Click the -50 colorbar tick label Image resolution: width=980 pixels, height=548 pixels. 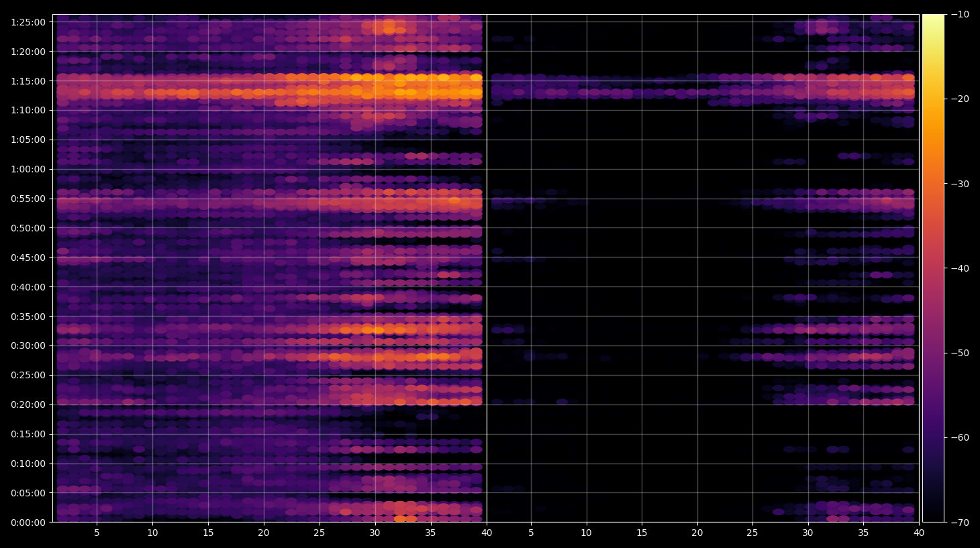[960, 353]
